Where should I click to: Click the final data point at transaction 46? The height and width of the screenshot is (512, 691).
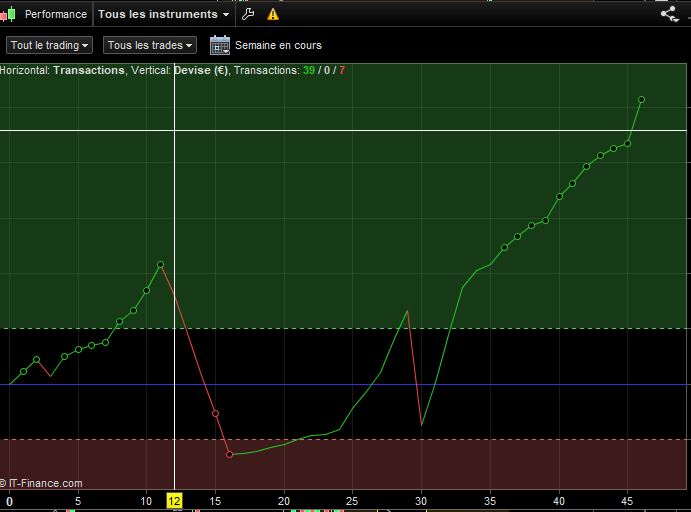tap(641, 100)
